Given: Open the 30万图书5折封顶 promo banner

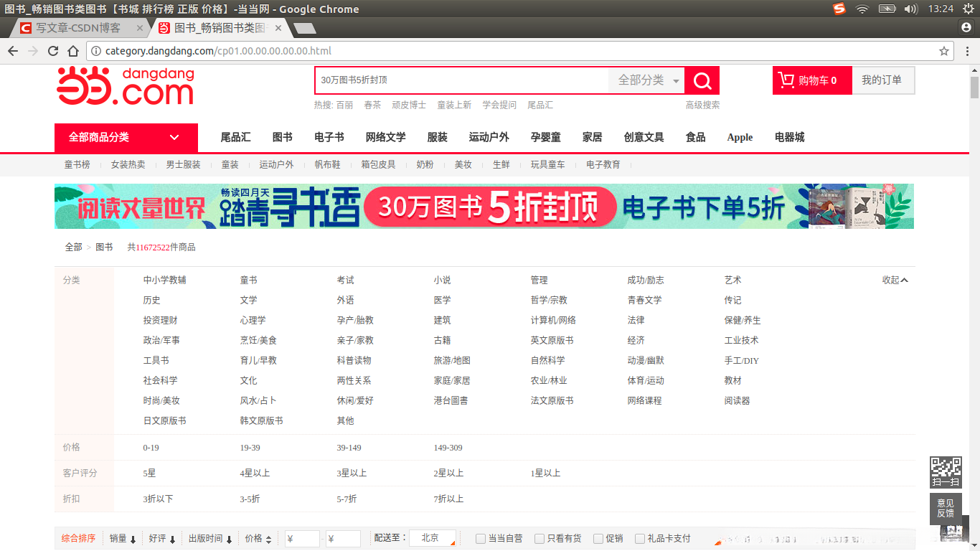Looking at the screenshot, I should [484, 207].
